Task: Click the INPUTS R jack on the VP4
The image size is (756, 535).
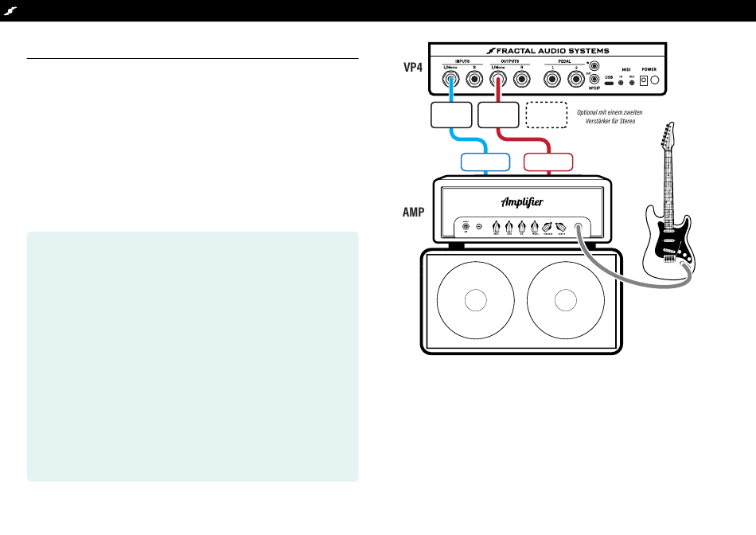Action: pos(474,79)
